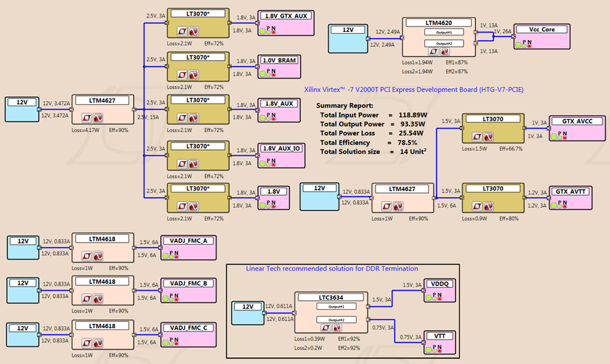Click large green status square on 1.8V_AUX load
The width and height of the screenshot is (610, 364).
coord(263,117)
